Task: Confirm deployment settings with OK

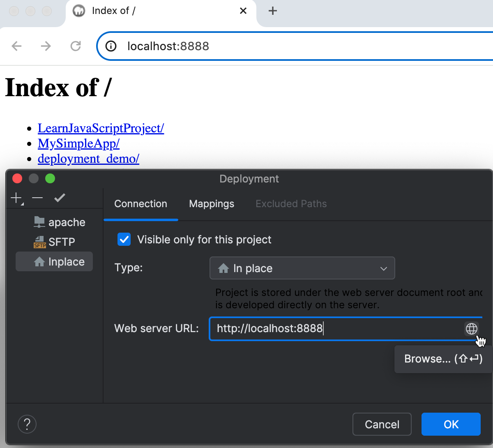Action: pyautogui.click(x=451, y=424)
